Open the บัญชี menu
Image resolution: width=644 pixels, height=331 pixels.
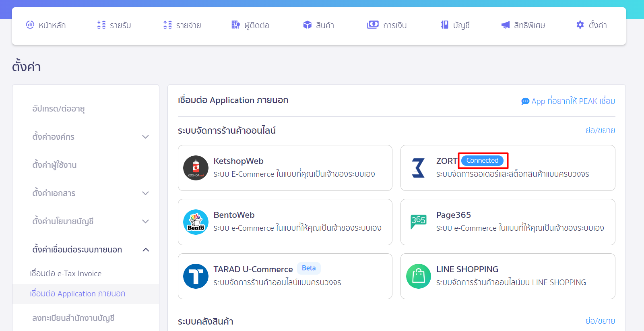tap(455, 25)
